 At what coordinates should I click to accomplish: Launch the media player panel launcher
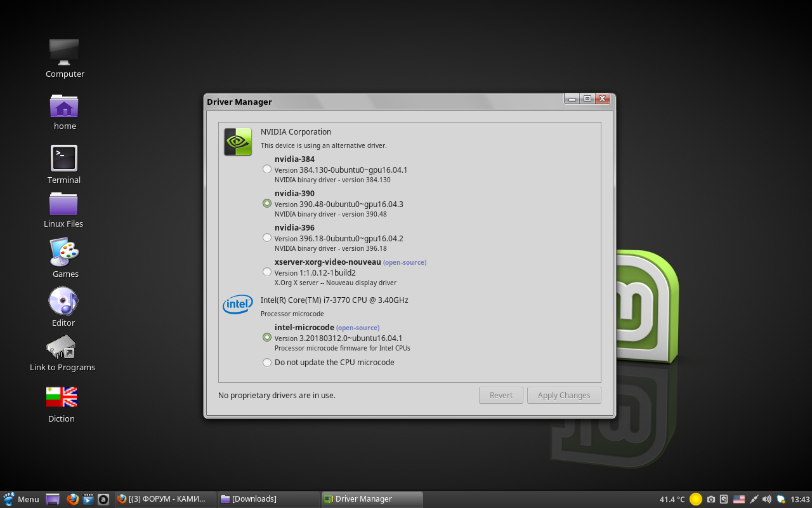[x=88, y=499]
